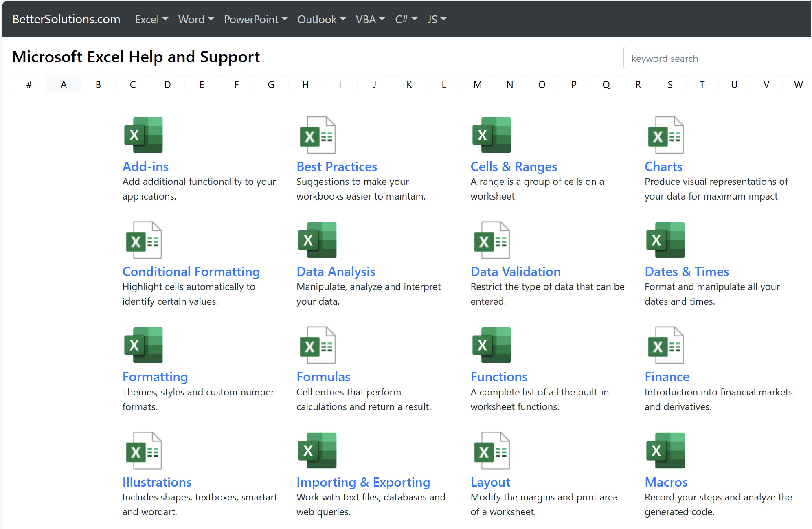Open the Dates & Times link

point(687,272)
